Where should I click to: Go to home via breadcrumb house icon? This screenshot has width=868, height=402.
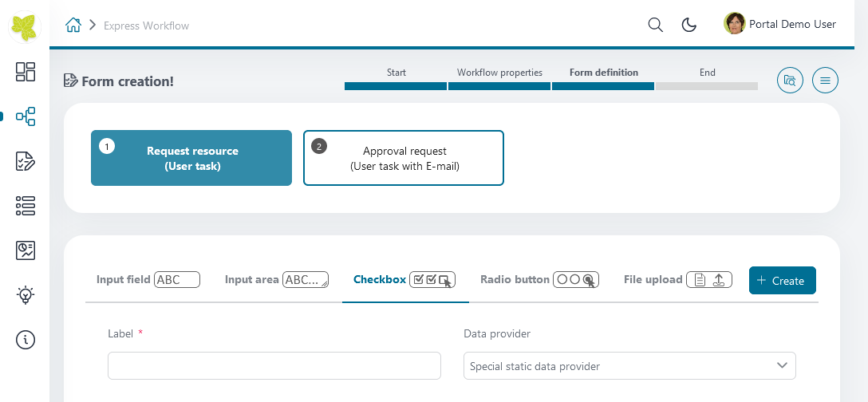coord(73,25)
